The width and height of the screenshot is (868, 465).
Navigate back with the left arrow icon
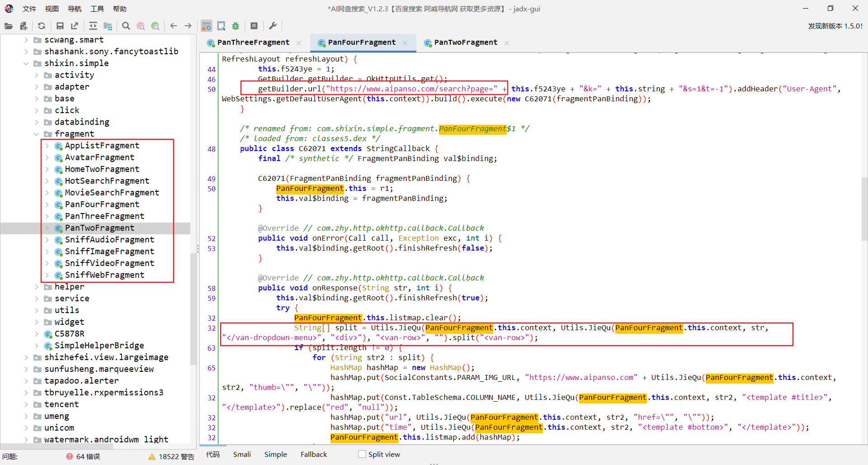[174, 26]
